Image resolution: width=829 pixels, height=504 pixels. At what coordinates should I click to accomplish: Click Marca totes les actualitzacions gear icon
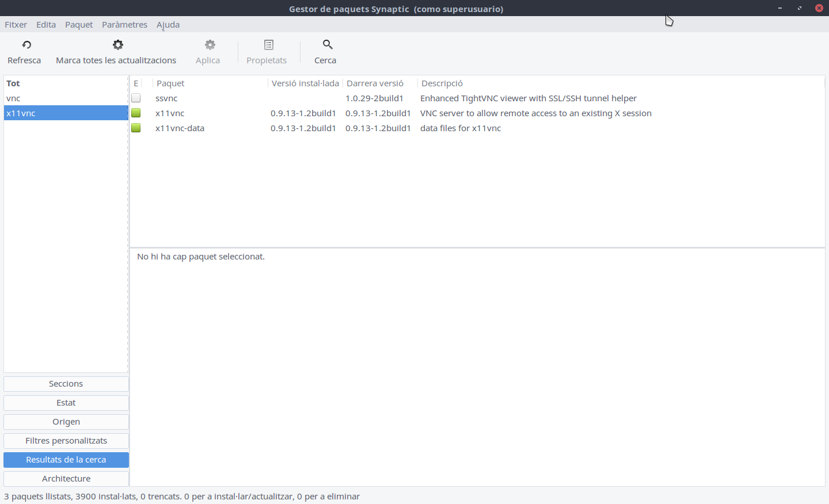118,45
